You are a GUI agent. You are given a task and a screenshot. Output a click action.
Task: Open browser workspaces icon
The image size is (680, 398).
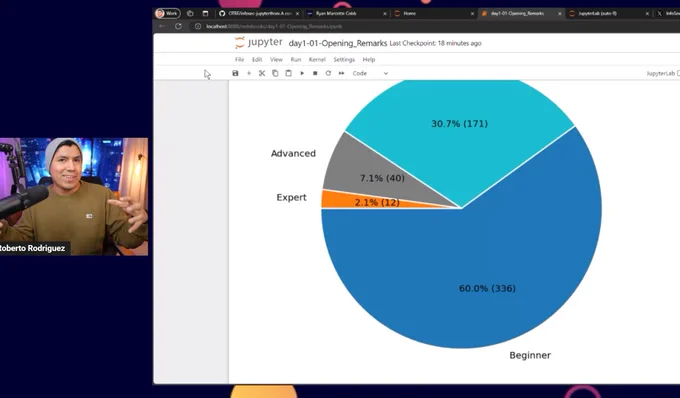pos(190,13)
